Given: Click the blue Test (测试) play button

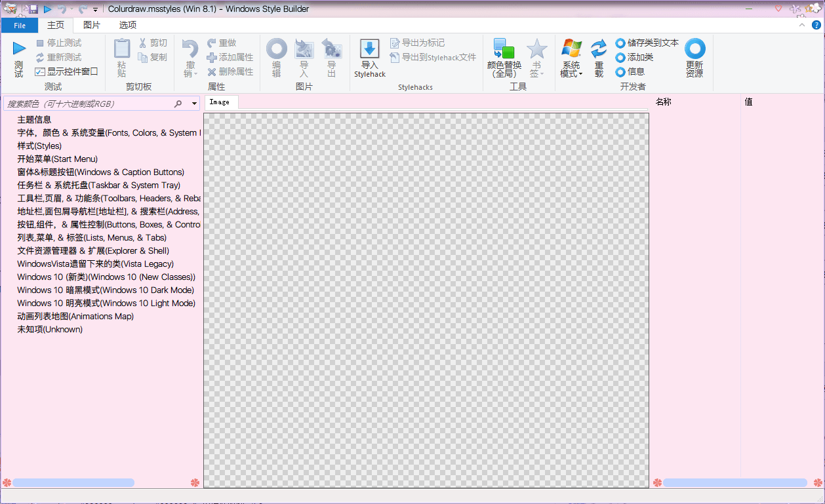Looking at the screenshot, I should pyautogui.click(x=19, y=58).
